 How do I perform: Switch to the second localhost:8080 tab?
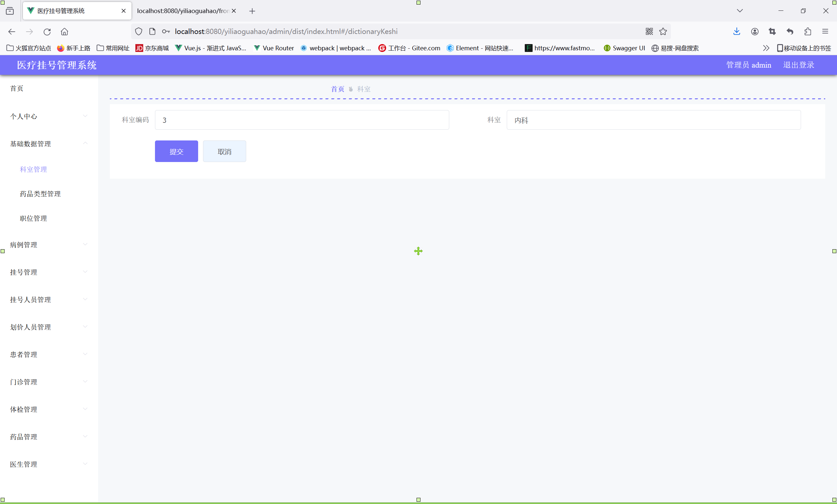point(183,11)
